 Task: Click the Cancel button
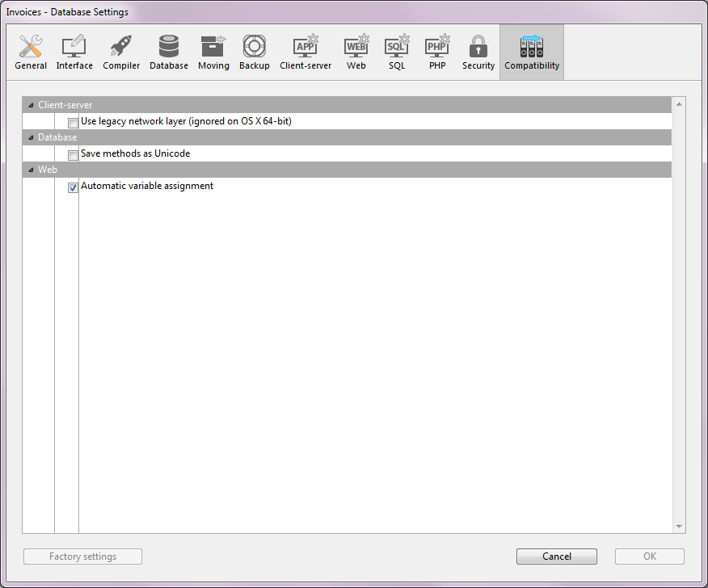[557, 556]
